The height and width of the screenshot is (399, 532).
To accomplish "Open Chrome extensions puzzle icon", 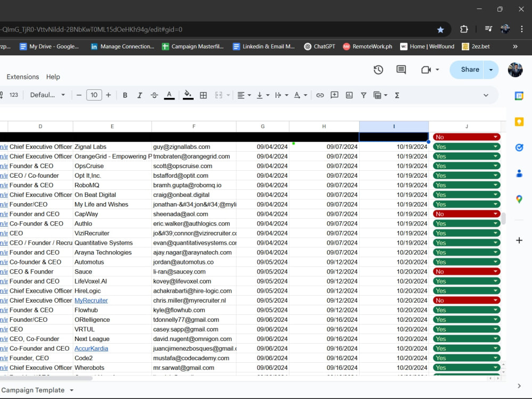I will pyautogui.click(x=464, y=29).
